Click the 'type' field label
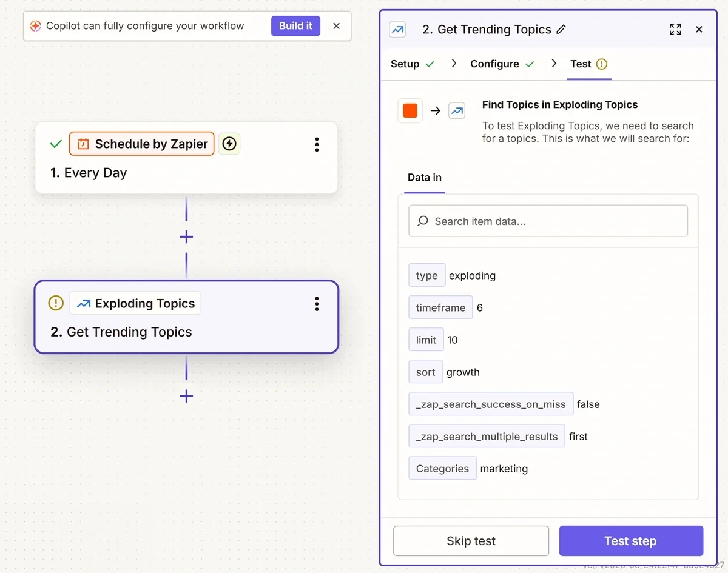728x573 pixels. coord(427,275)
